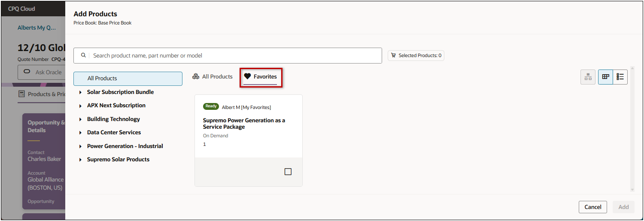This screenshot has width=644, height=221.
Task: Tick the Supremo Power Generation package checkbox
Action: pyautogui.click(x=288, y=172)
